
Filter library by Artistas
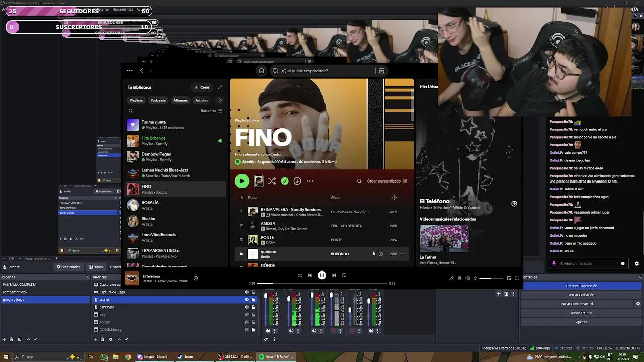point(202,100)
